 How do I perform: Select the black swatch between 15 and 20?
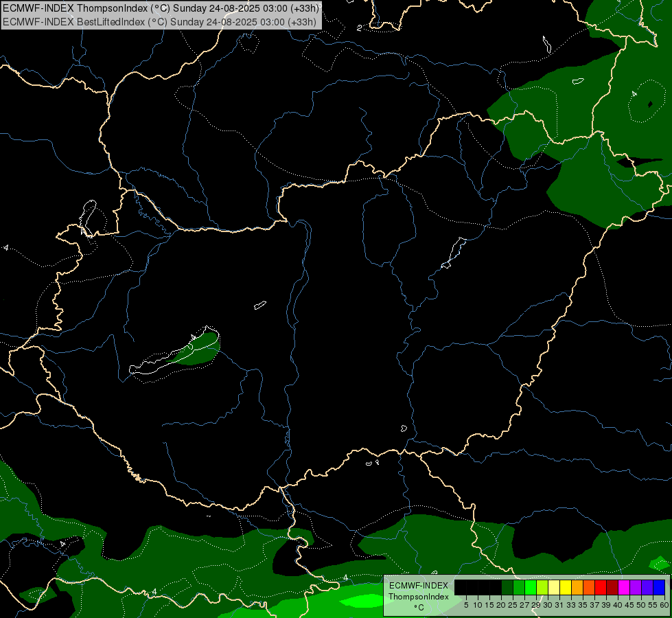pyautogui.click(x=496, y=587)
